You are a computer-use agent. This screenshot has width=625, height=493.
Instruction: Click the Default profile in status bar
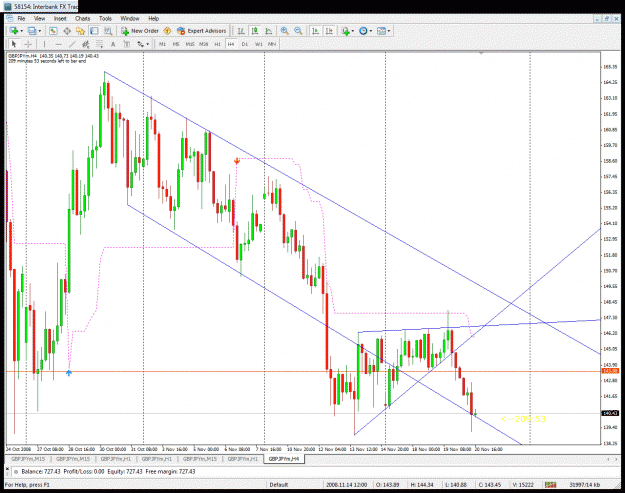(x=278, y=485)
